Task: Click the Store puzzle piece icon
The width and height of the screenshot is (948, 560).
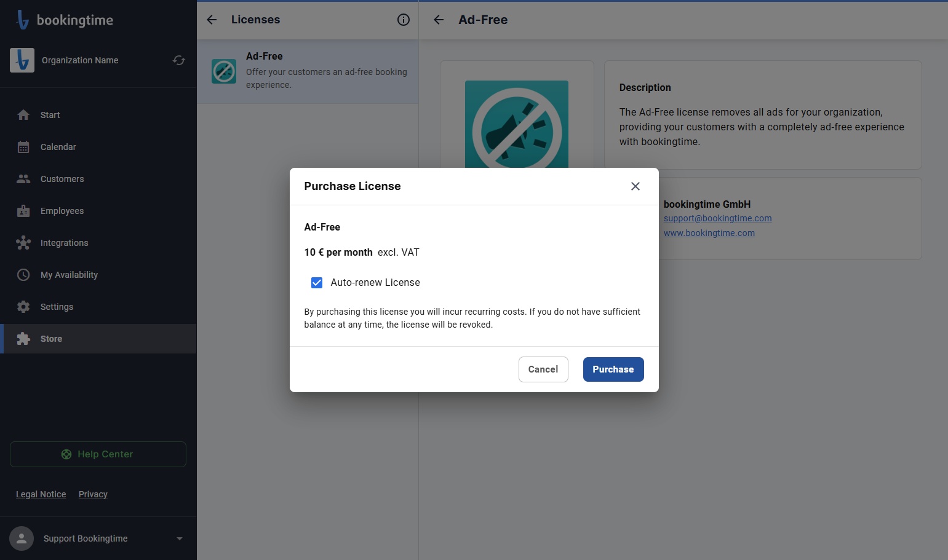Action: tap(23, 339)
